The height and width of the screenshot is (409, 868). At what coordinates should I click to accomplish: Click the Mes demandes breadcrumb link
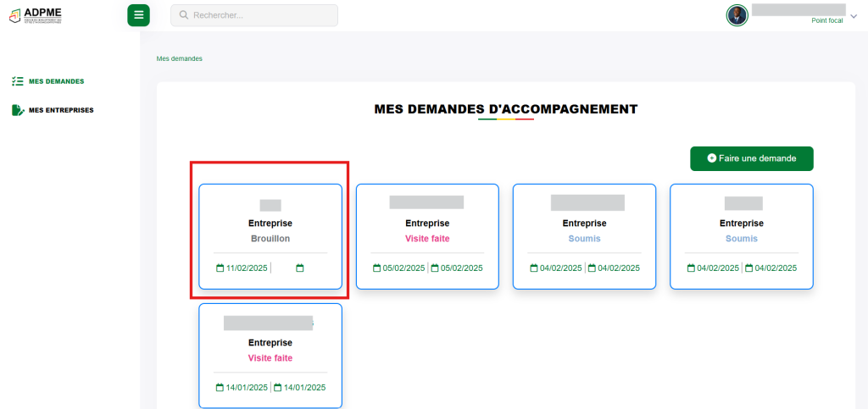(179, 59)
